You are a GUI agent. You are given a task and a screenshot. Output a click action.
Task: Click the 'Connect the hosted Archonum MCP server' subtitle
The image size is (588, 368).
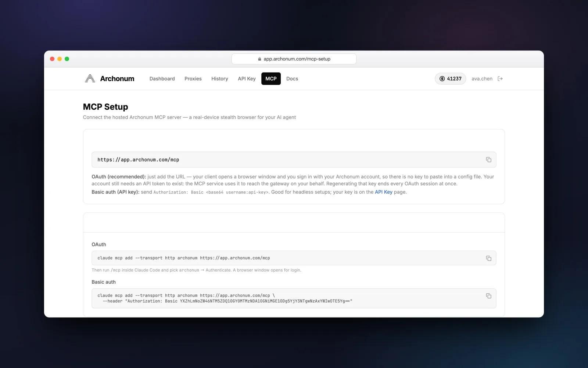(x=189, y=117)
